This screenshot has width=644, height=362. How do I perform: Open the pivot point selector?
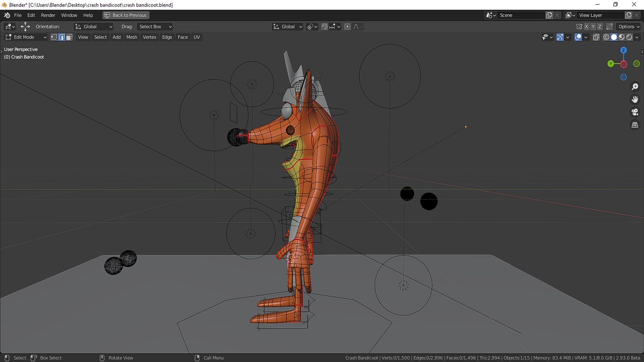[312, 26]
